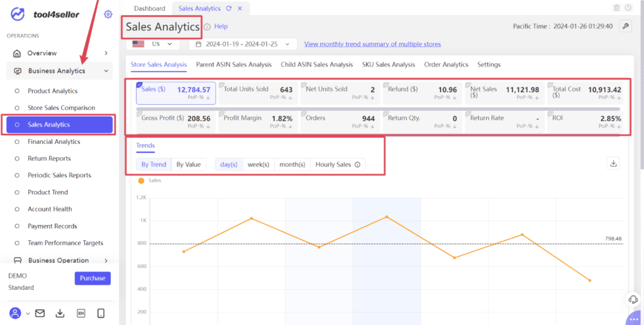Open the mail envelope icon
644x325 pixels.
(x=40, y=314)
